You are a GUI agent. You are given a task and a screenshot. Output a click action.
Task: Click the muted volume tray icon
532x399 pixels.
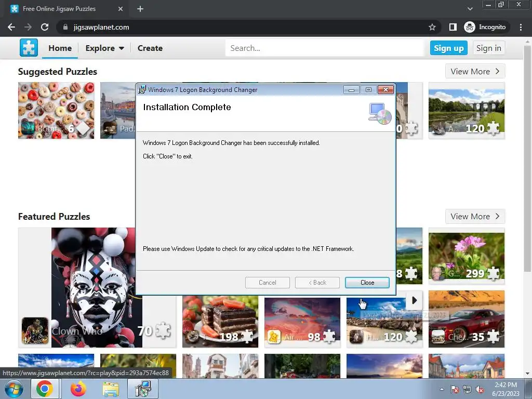(x=480, y=389)
